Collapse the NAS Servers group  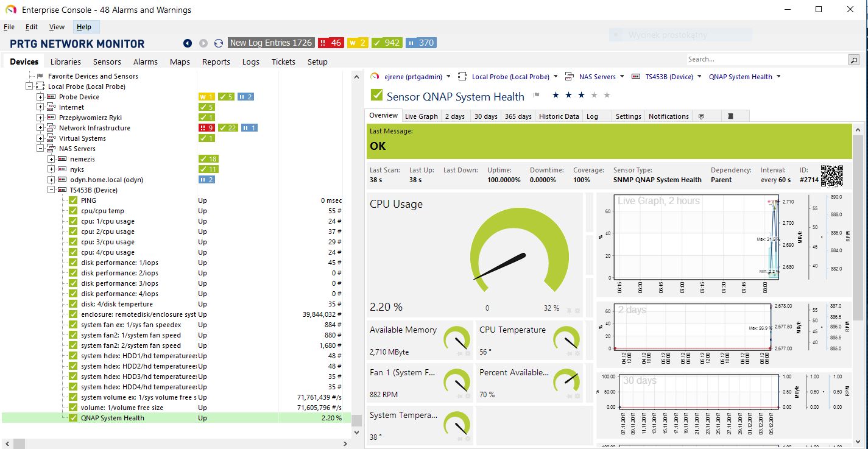(40, 149)
